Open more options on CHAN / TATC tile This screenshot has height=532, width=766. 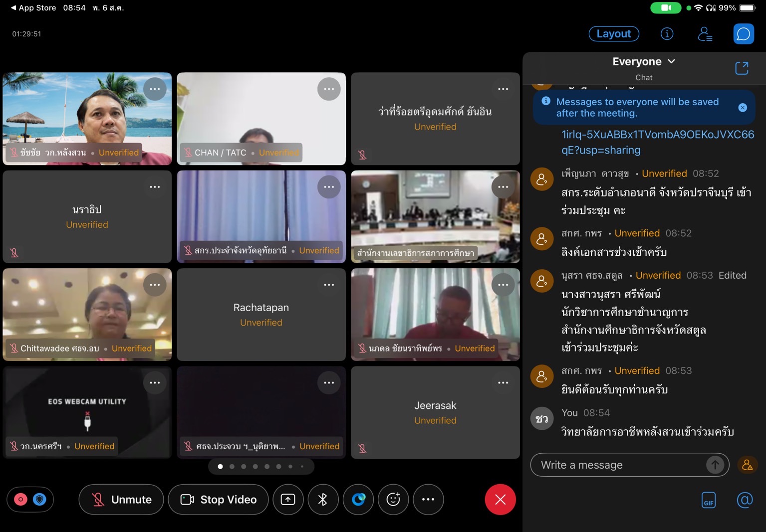[329, 89]
